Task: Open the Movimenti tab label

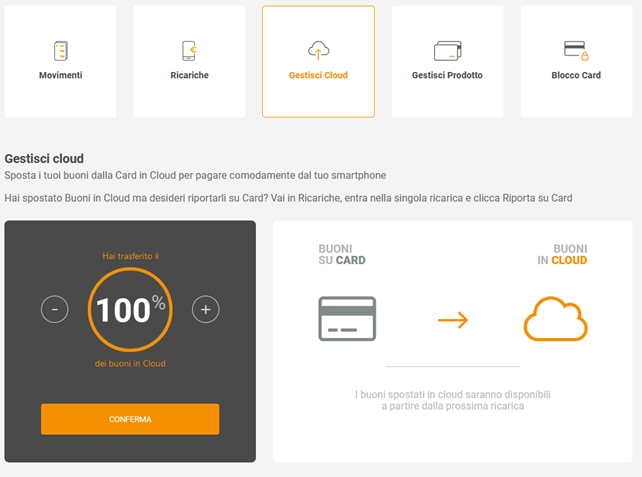Action: (x=60, y=75)
